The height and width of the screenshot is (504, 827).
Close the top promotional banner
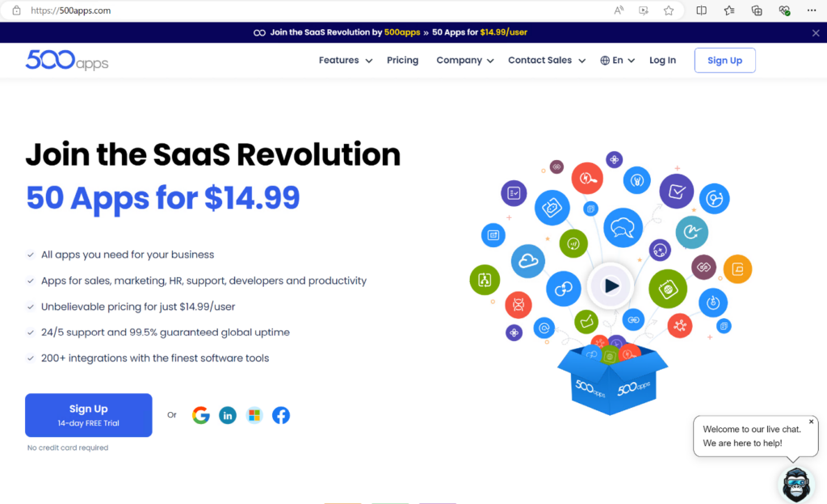click(x=816, y=32)
